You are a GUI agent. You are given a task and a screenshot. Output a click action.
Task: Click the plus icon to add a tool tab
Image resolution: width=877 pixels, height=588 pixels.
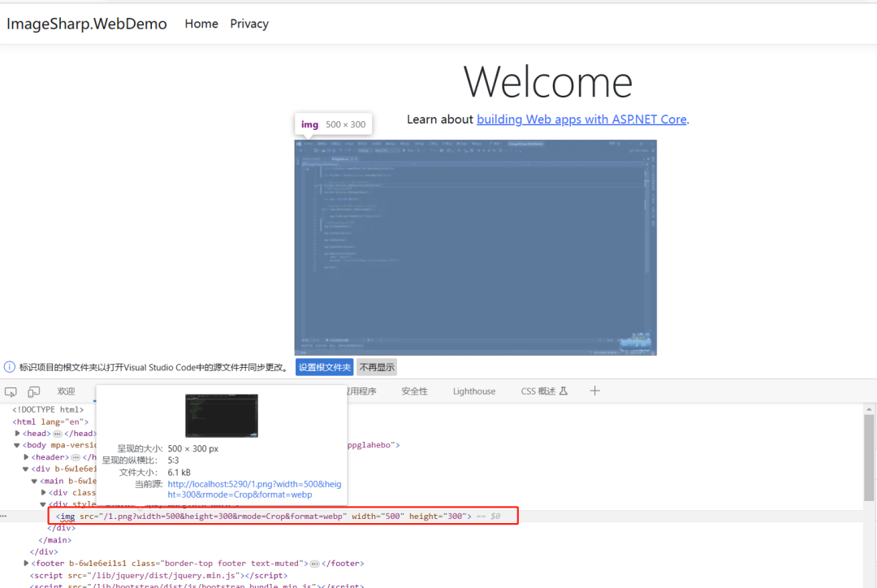pos(594,391)
